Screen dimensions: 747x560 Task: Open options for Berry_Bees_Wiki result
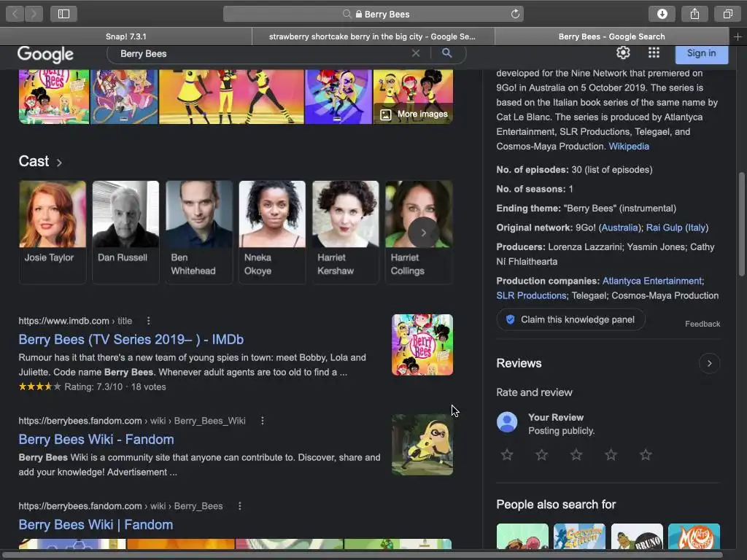pyautogui.click(x=263, y=421)
